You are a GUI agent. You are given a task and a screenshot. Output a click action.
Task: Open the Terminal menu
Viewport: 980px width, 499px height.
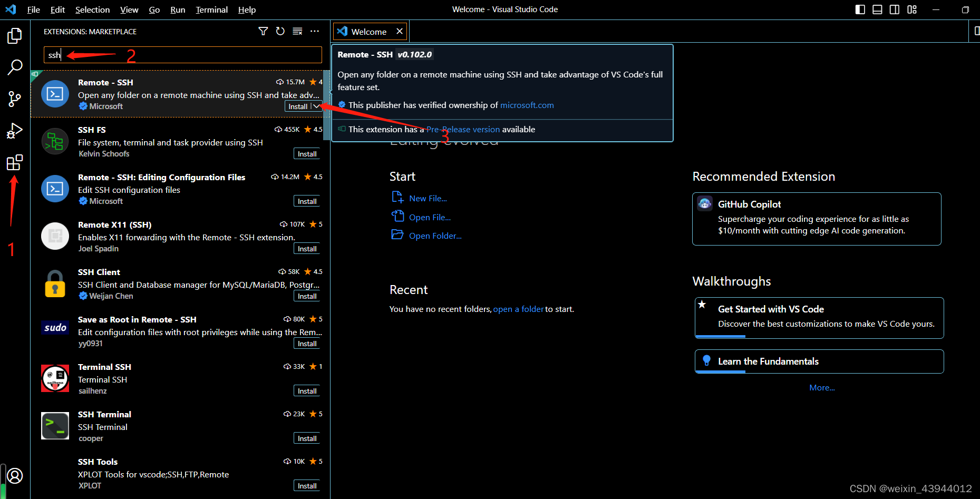point(211,9)
